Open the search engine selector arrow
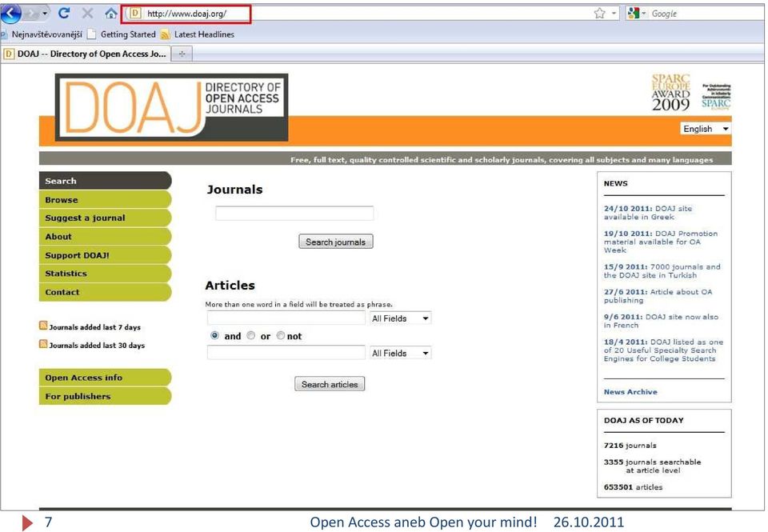The width and height of the screenshot is (768, 532). click(x=643, y=14)
